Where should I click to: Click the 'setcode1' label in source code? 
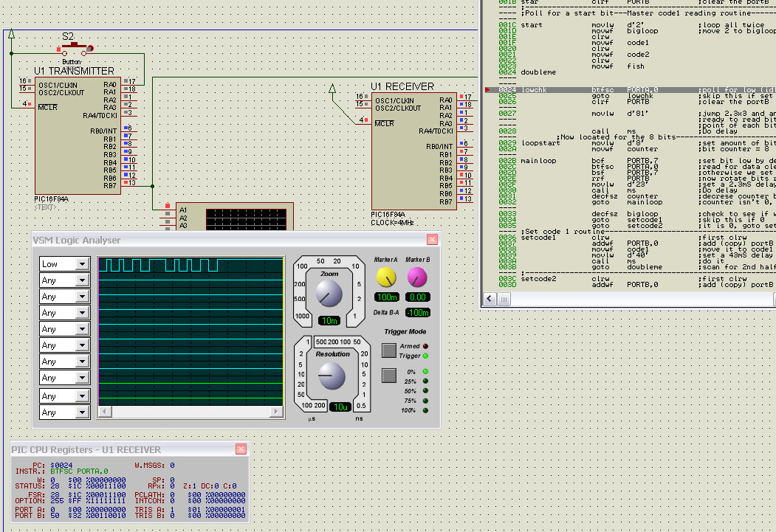coord(538,238)
